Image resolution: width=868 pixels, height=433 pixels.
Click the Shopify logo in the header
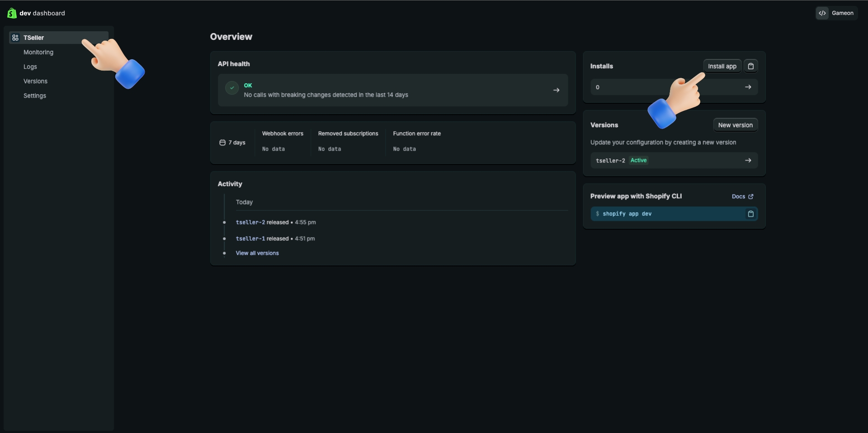[x=11, y=13]
